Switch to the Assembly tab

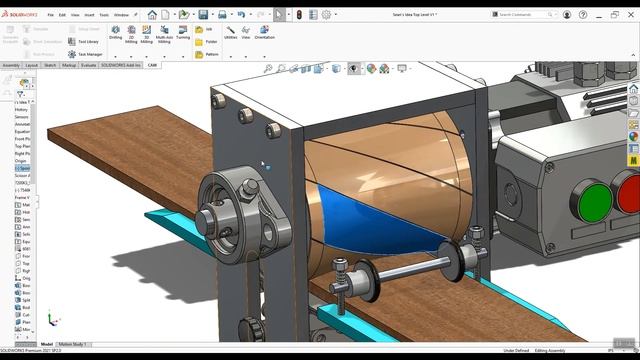(11, 65)
